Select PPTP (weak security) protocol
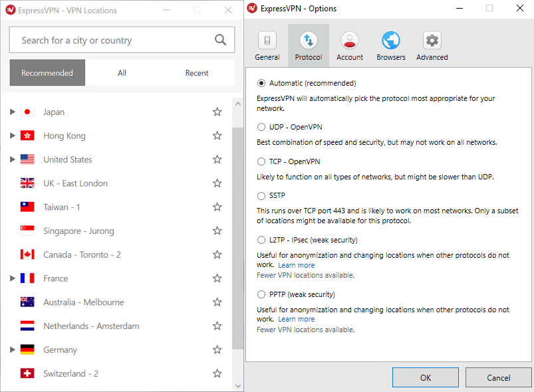Image resolution: width=534 pixels, height=392 pixels. pyautogui.click(x=261, y=294)
